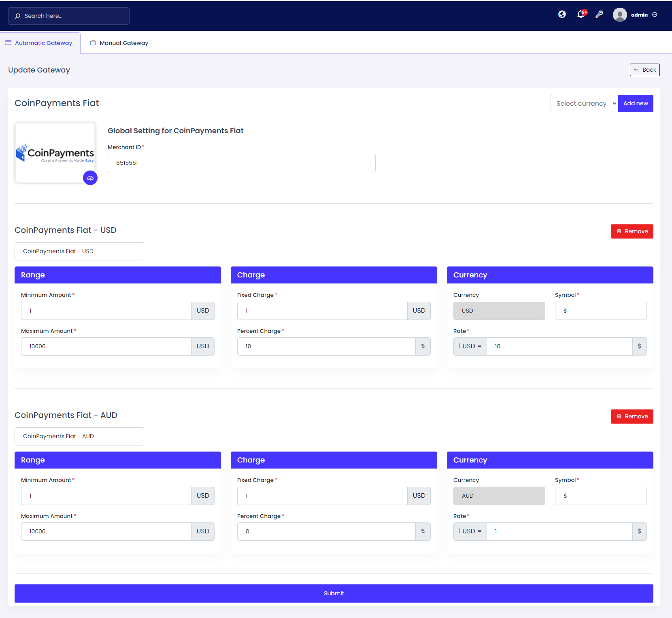Click Global Setting for CoinPayments Fiat heading
Screen dimensions: 672x618
tap(176, 131)
